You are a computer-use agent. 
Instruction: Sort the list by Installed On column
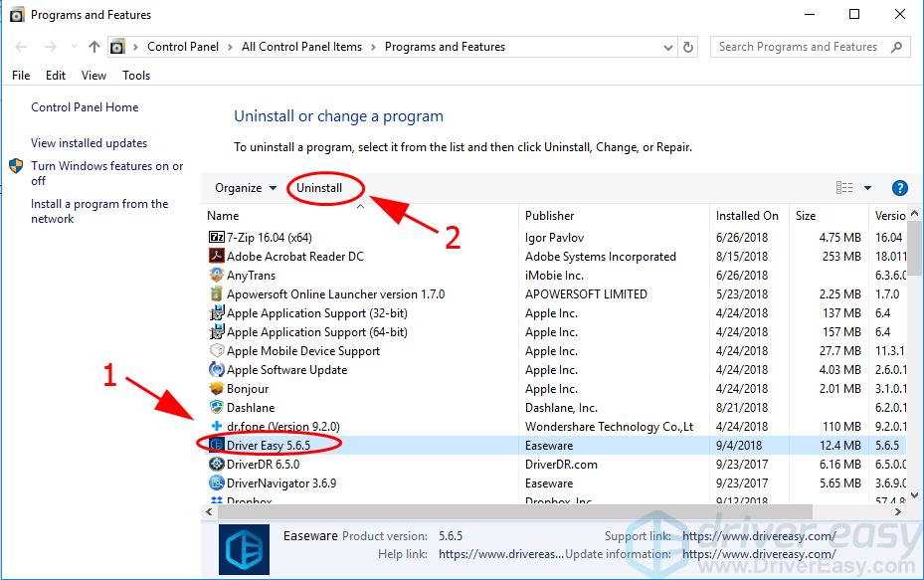747,216
